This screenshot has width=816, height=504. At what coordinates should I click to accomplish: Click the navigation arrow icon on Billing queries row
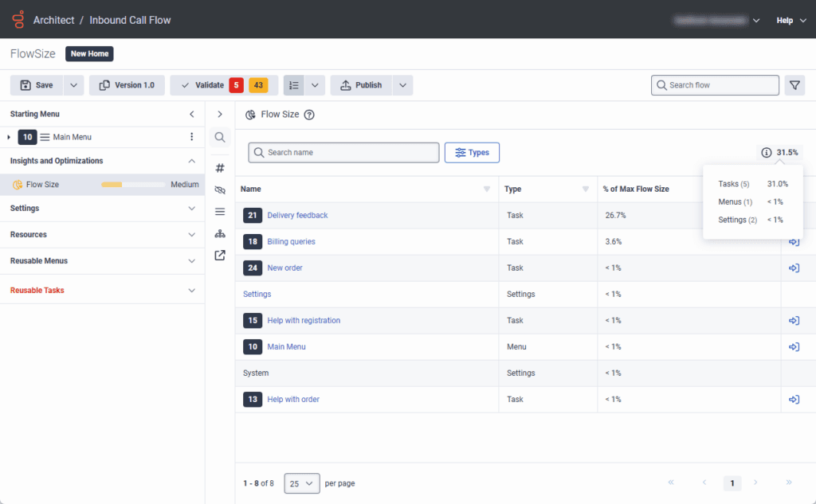tap(794, 241)
